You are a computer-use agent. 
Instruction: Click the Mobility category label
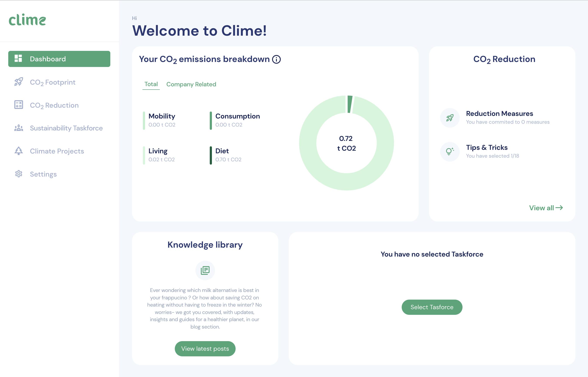(162, 116)
